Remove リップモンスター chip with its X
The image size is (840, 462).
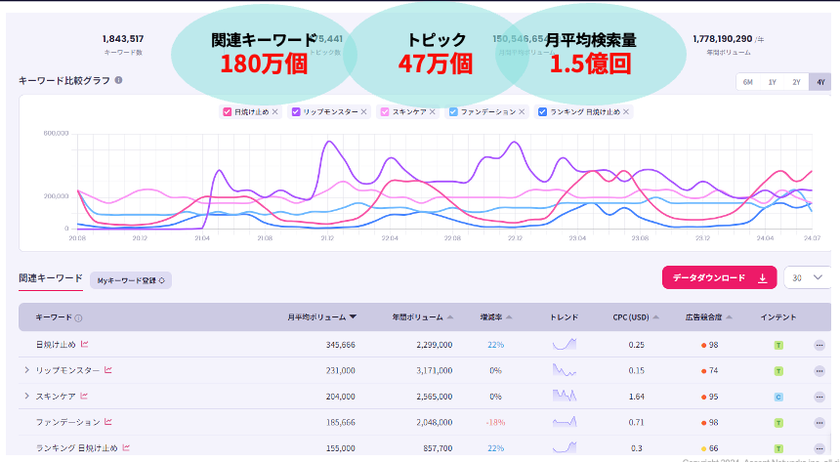[364, 112]
